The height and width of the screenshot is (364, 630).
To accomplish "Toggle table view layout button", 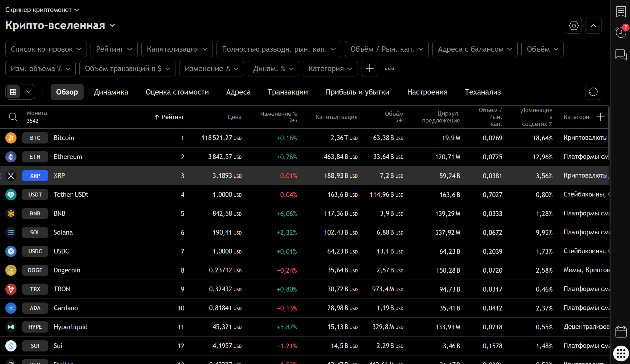I will (x=13, y=92).
